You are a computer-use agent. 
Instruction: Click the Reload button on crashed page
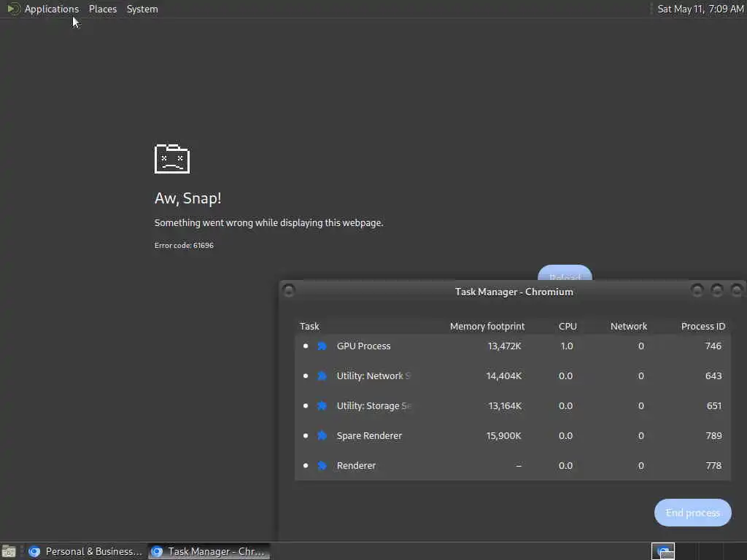pos(565,273)
